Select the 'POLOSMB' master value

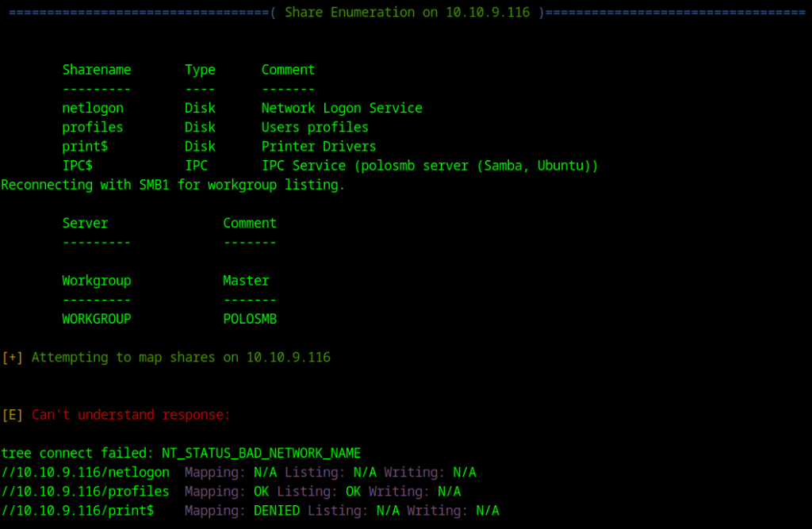coord(250,319)
